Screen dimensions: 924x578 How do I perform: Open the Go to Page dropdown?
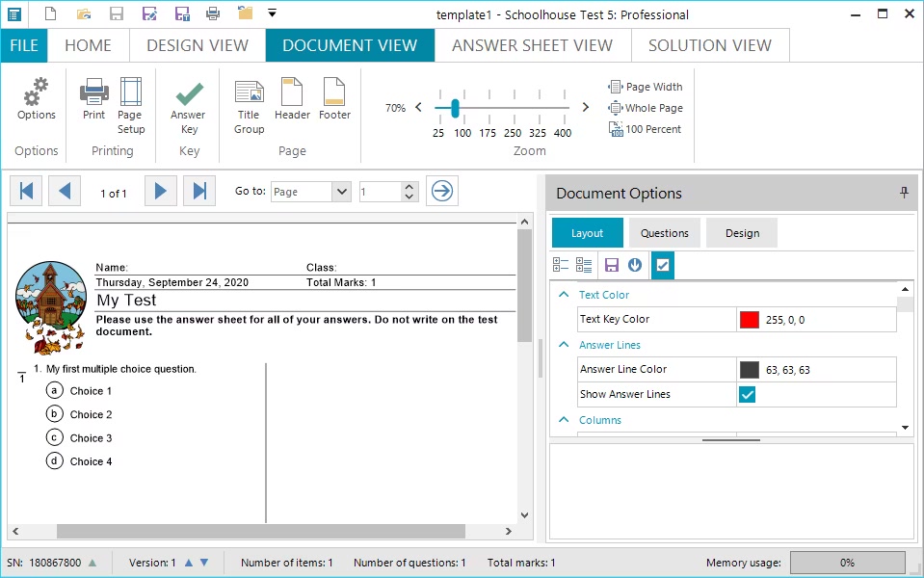coord(340,192)
